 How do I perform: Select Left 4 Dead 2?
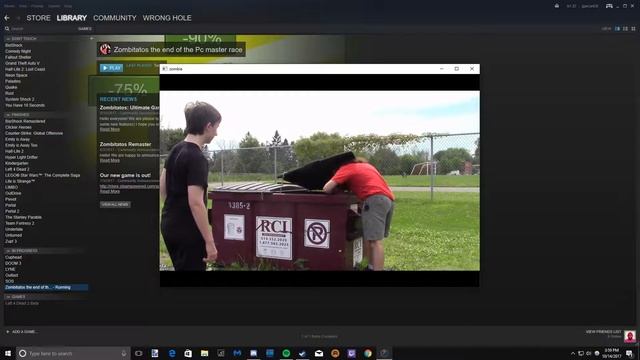tap(17, 169)
